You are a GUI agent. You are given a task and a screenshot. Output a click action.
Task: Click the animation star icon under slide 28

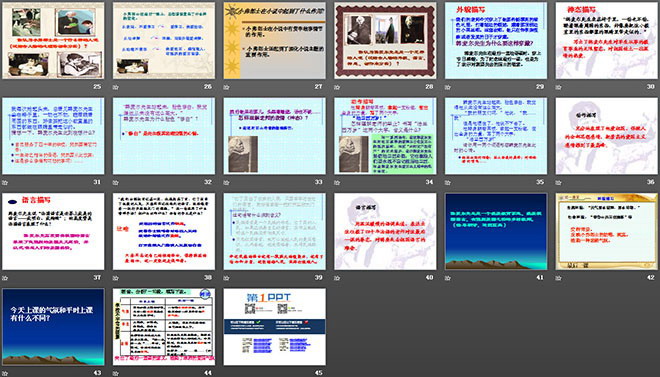(337, 87)
